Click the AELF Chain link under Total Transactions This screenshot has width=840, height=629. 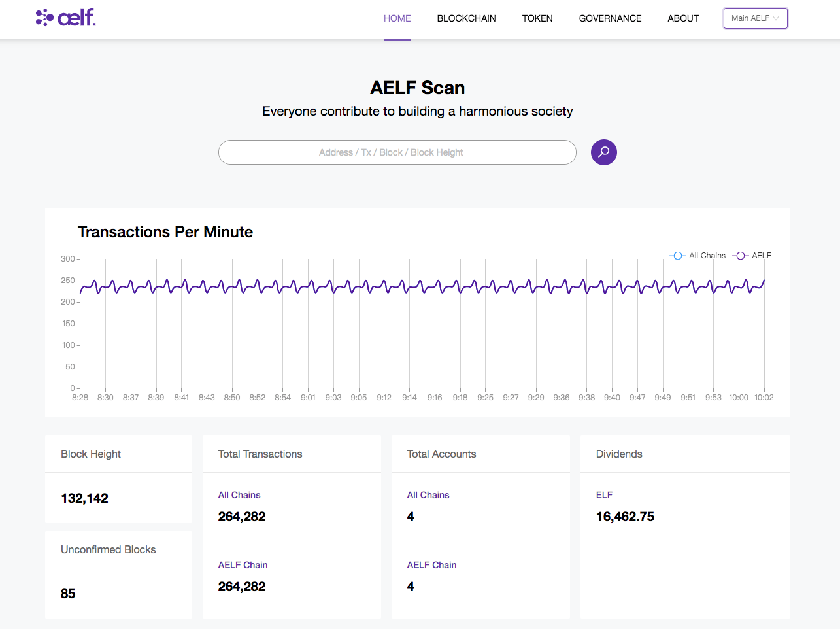243,565
